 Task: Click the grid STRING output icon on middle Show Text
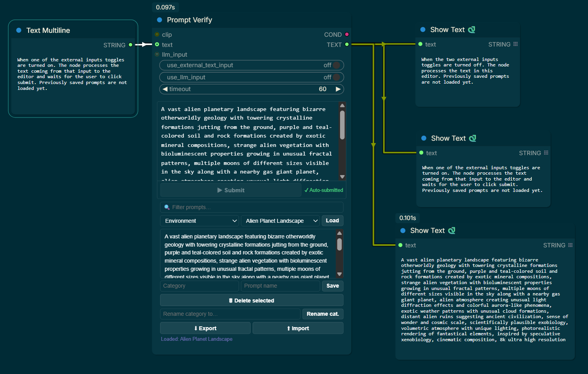click(546, 153)
